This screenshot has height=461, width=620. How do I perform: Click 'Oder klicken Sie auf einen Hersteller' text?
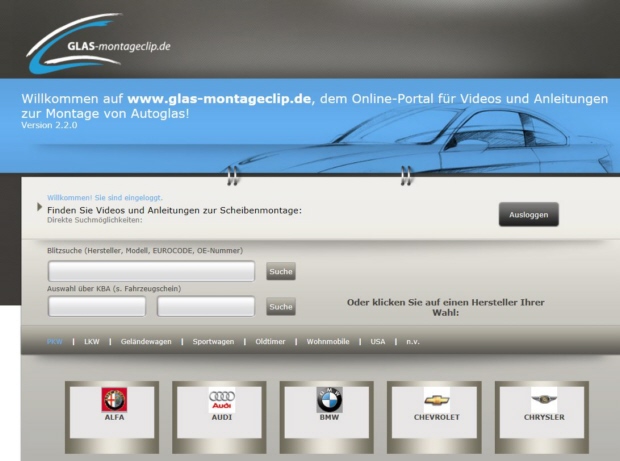(x=446, y=307)
